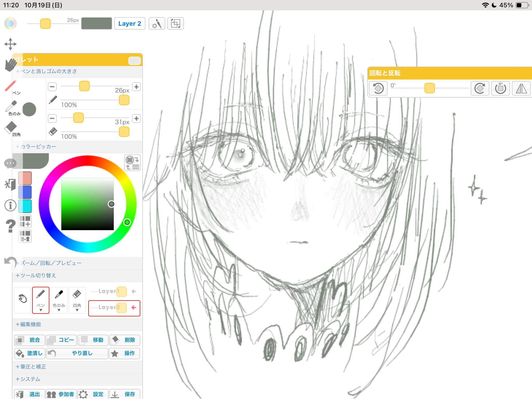Rotate canvas counterclockwise button
Screen dimensions: 532x399
click(378, 88)
